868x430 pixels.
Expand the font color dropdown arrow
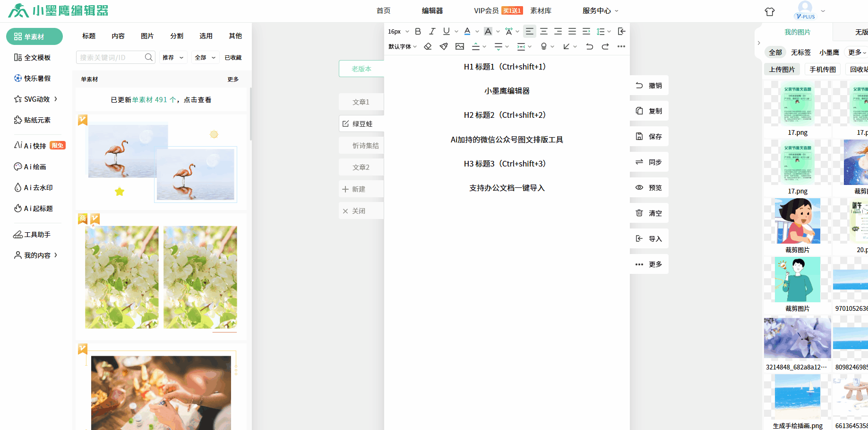click(x=477, y=31)
